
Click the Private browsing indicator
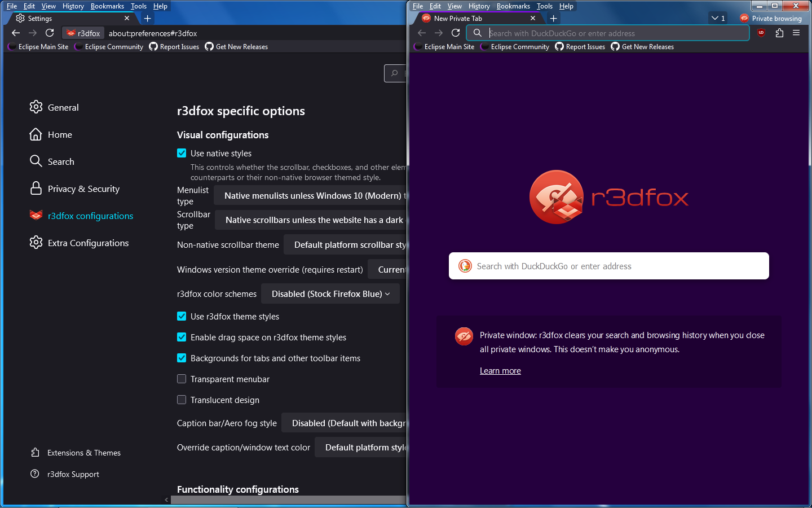[x=771, y=19]
